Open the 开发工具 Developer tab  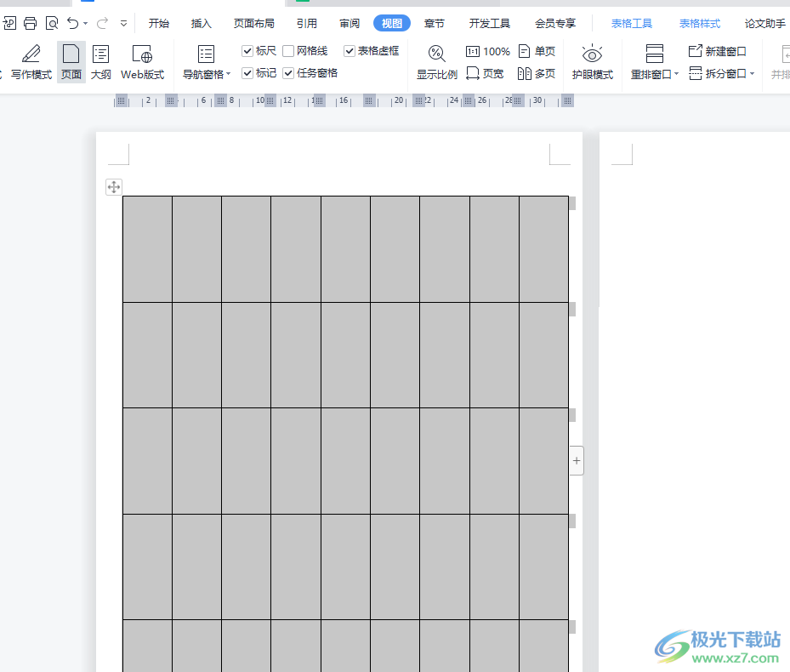coord(489,23)
